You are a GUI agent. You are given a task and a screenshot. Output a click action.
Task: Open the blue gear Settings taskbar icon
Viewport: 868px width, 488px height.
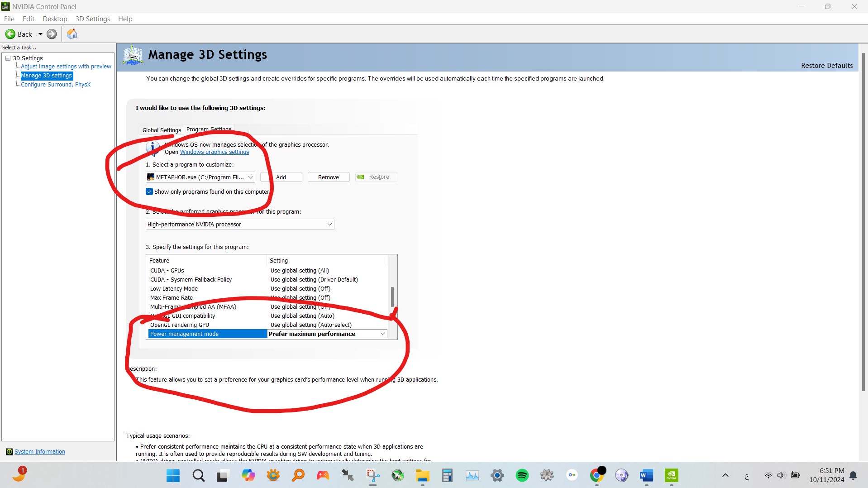click(x=497, y=476)
